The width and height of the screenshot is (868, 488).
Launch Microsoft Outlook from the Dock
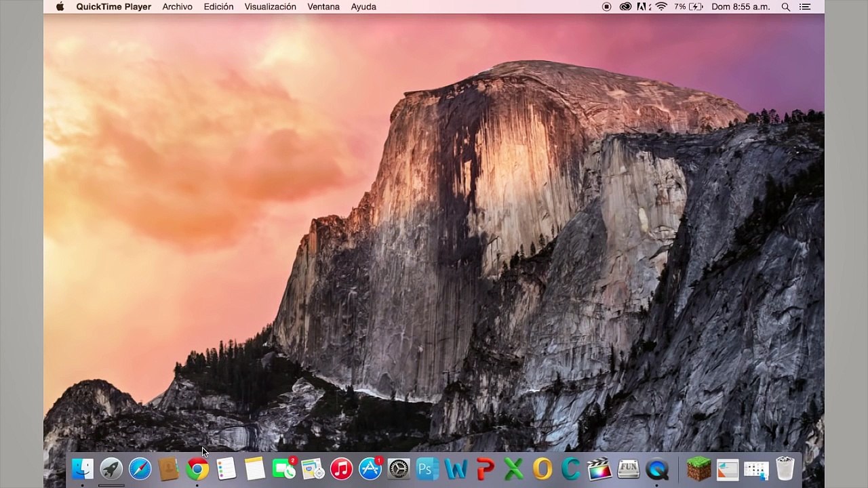click(x=542, y=469)
